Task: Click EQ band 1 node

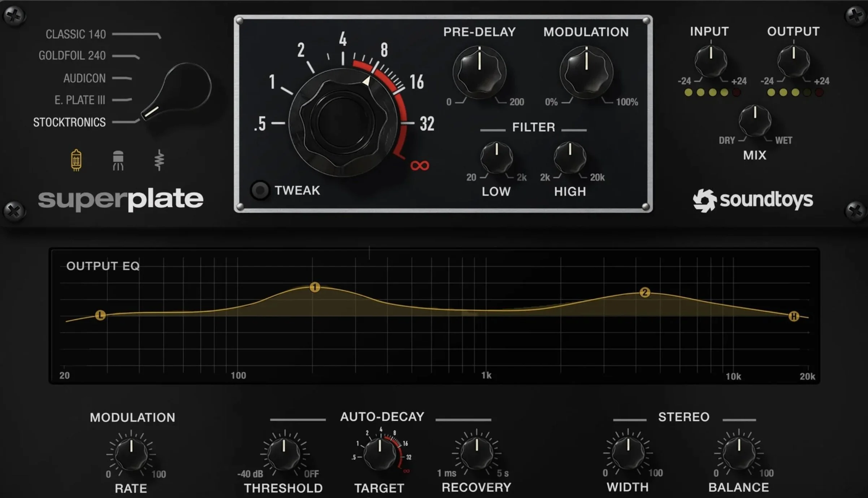Action: click(315, 287)
